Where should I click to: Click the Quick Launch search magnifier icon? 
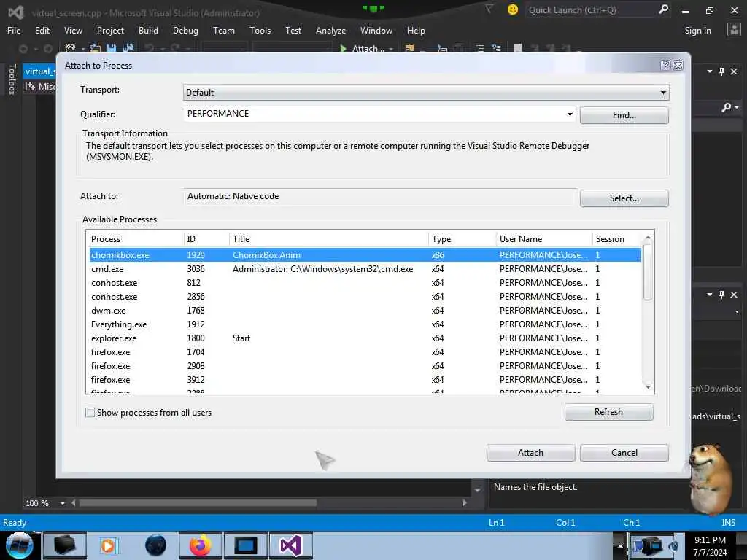point(663,9)
